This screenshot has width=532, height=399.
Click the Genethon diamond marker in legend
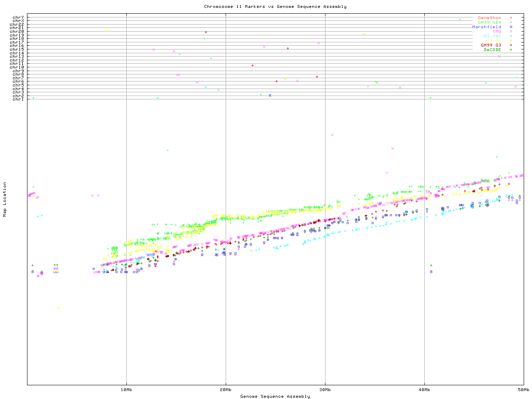511,18
